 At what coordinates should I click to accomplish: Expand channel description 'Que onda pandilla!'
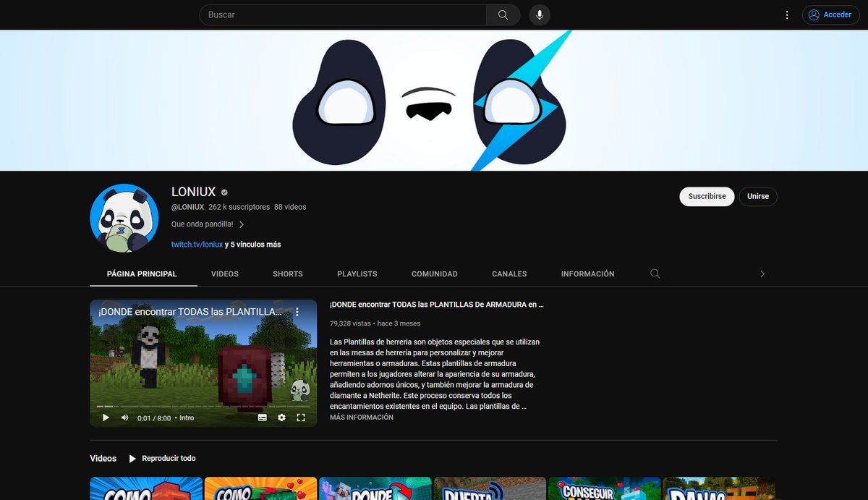208,224
